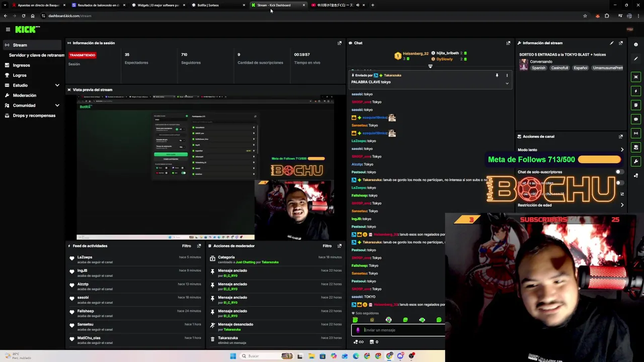Click the stream preview thumbnail
644x362 pixels.
[205, 168]
